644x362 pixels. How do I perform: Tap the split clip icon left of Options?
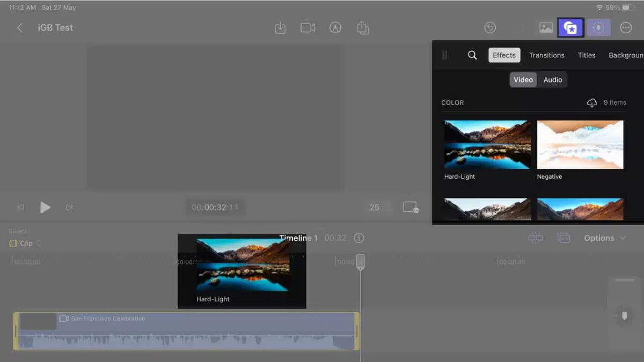[536, 238]
